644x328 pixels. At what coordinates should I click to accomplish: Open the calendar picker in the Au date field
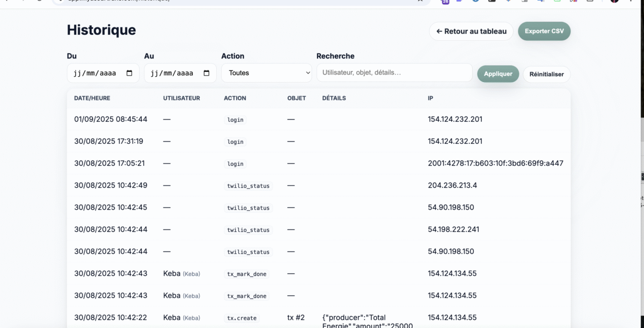click(x=207, y=73)
